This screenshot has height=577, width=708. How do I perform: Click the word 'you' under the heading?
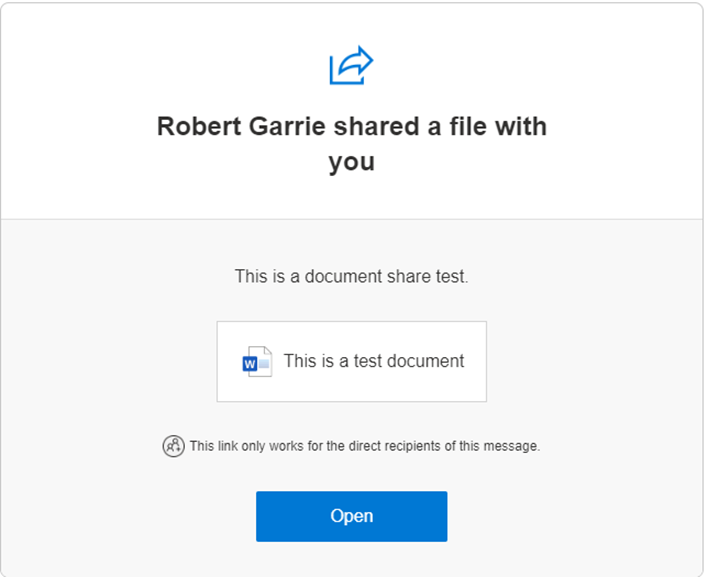(x=352, y=162)
